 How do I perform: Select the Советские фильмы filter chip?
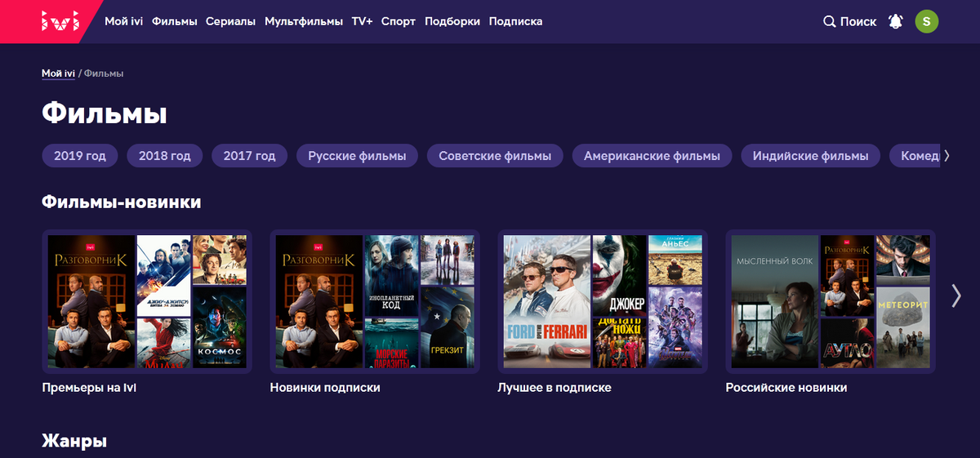point(495,156)
